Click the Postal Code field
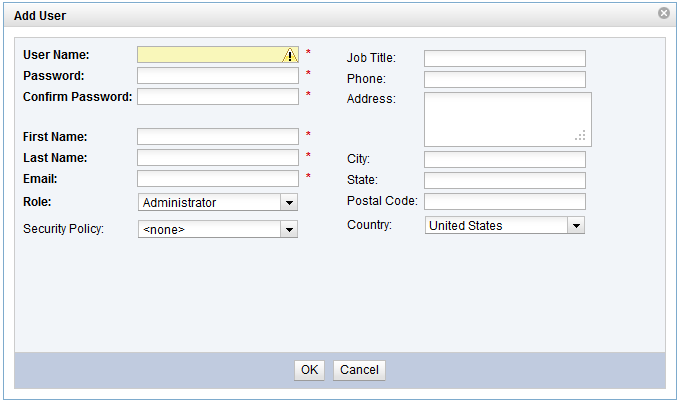This screenshot has width=679, height=403. click(504, 201)
